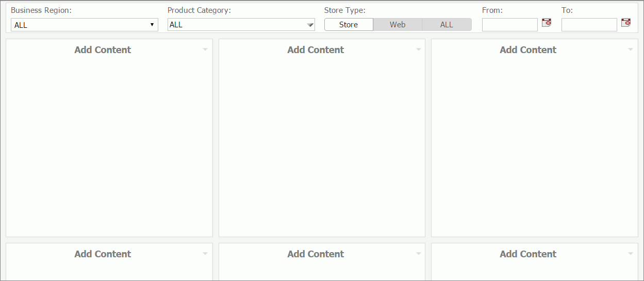Select the Store option for Store Type
The image size is (644, 281).
click(349, 25)
